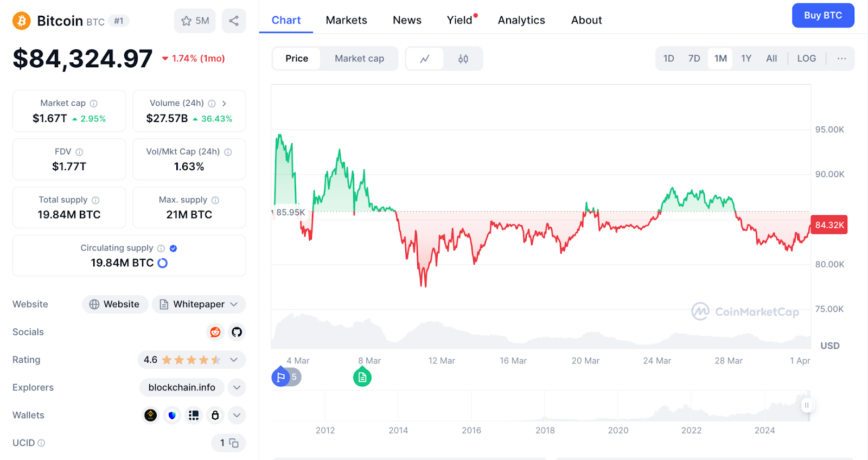
Task: Open Volume (24h) details arrow
Action: coord(224,103)
